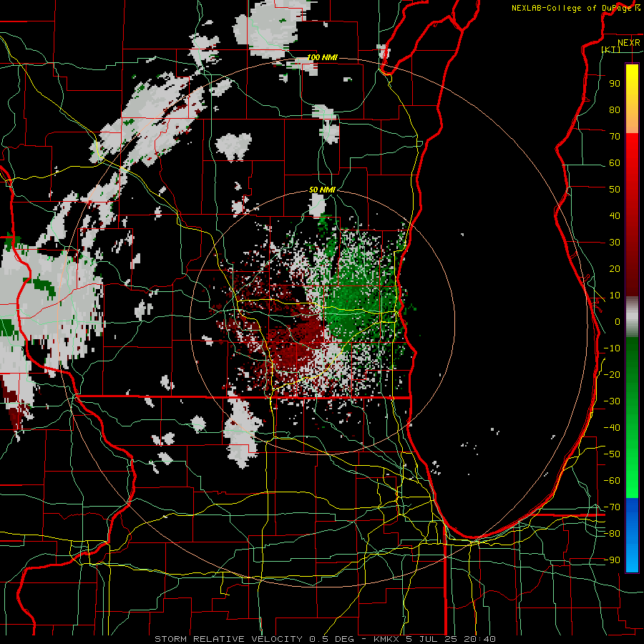Click the -70 value on the velocity scale
This screenshot has height=644, width=644.
click(612, 507)
